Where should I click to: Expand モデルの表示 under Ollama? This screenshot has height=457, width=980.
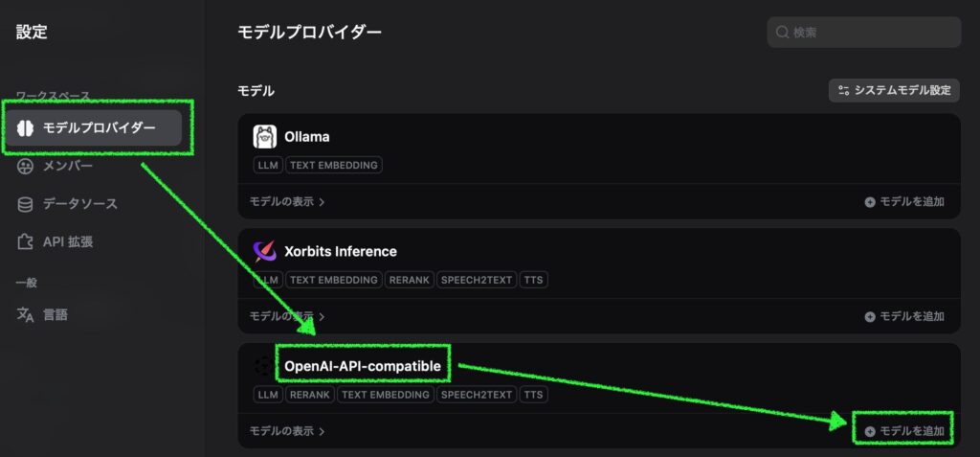click(x=287, y=202)
